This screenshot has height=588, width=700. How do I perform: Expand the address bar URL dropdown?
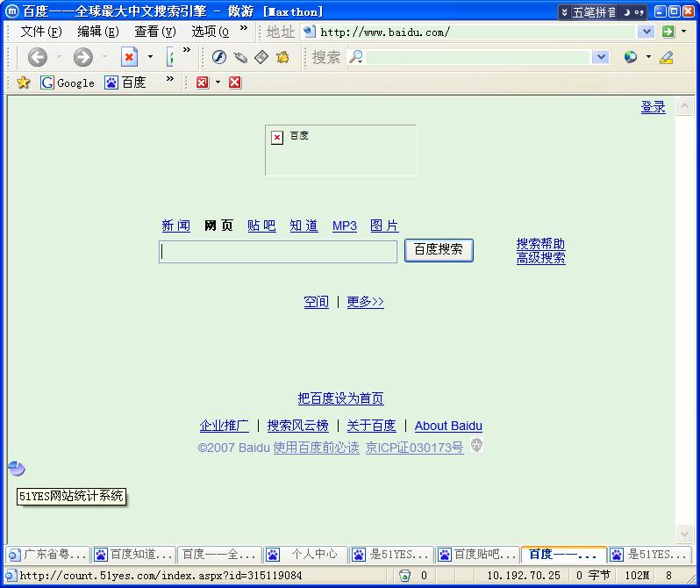point(646,32)
